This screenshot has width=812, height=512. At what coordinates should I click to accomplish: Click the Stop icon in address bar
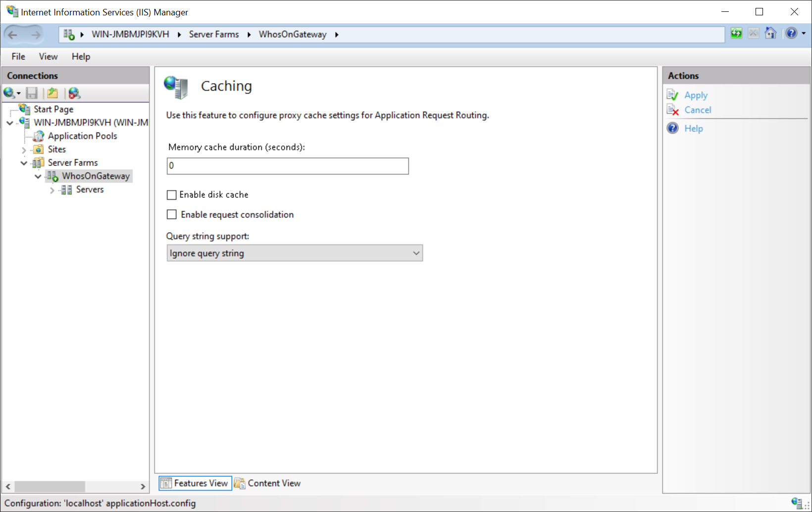tap(753, 34)
